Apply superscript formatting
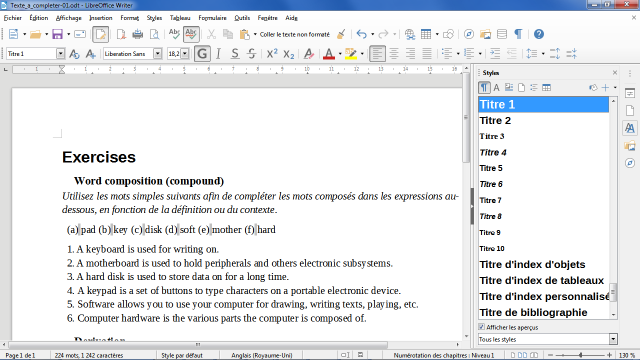Image resolution: width=640 pixels, height=360 pixels. coord(272,54)
